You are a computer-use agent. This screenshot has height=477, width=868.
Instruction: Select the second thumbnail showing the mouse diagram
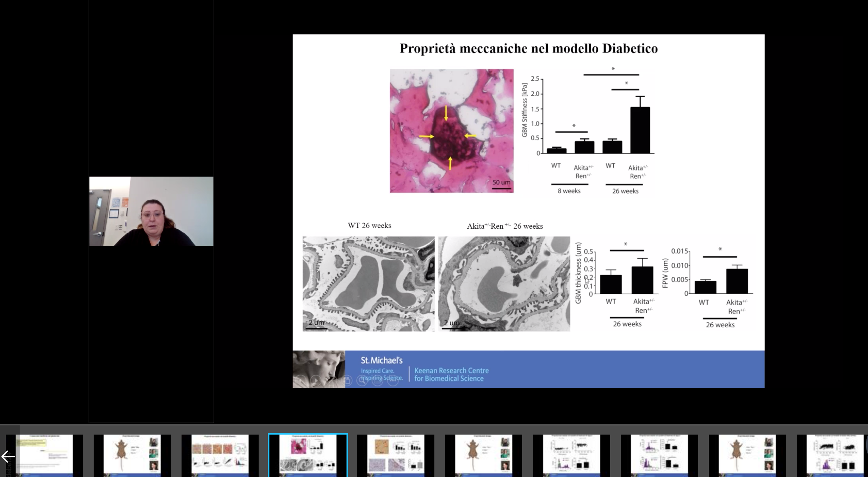[x=132, y=455]
